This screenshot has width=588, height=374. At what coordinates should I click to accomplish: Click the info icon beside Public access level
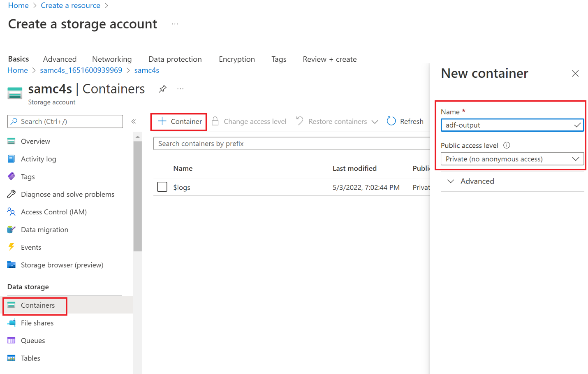click(507, 145)
